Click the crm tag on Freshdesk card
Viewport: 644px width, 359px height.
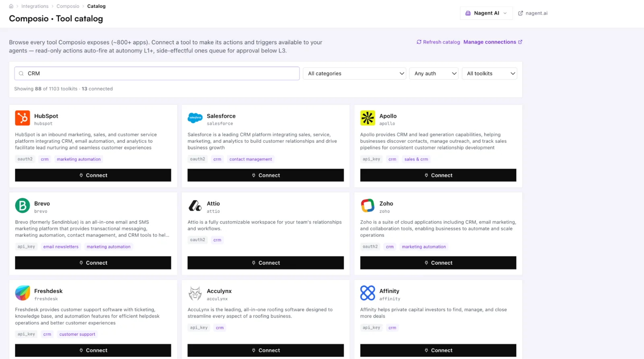(47, 334)
